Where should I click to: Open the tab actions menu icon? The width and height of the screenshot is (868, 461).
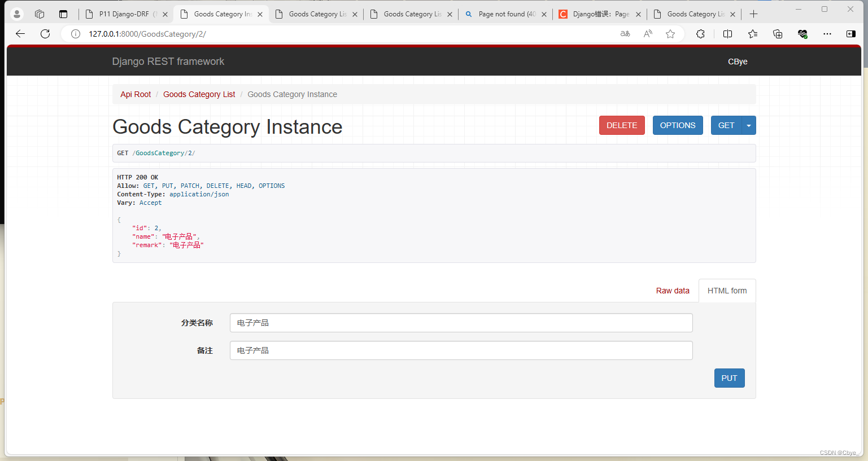[x=63, y=14]
